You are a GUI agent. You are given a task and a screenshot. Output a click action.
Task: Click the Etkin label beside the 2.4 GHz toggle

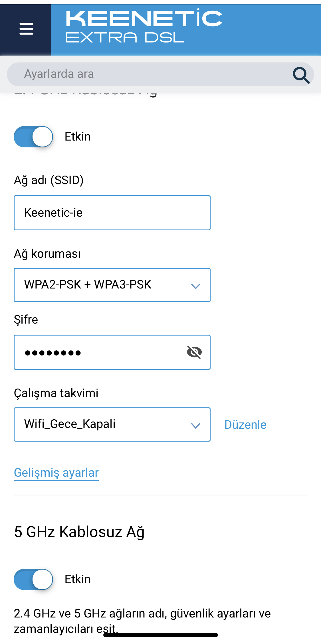pyautogui.click(x=78, y=137)
